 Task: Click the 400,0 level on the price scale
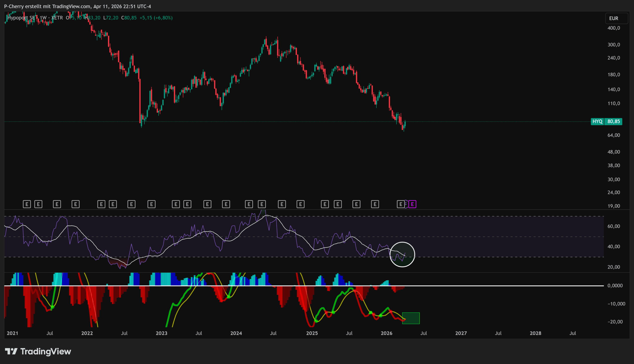(613, 28)
